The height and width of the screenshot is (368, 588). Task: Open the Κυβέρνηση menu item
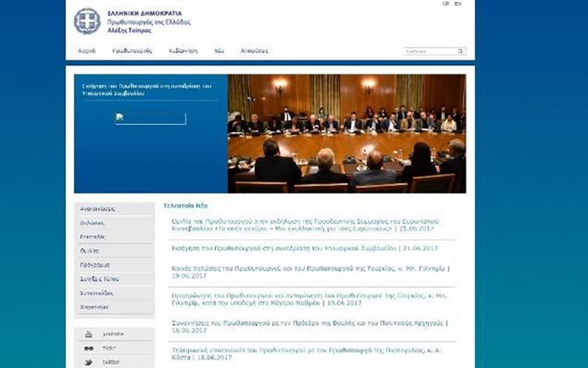pos(183,51)
